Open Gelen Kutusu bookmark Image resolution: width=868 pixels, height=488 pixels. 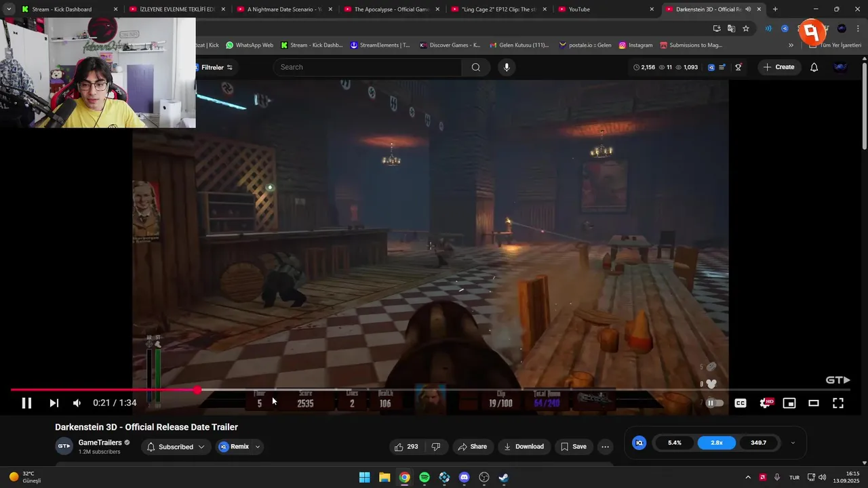pos(519,45)
